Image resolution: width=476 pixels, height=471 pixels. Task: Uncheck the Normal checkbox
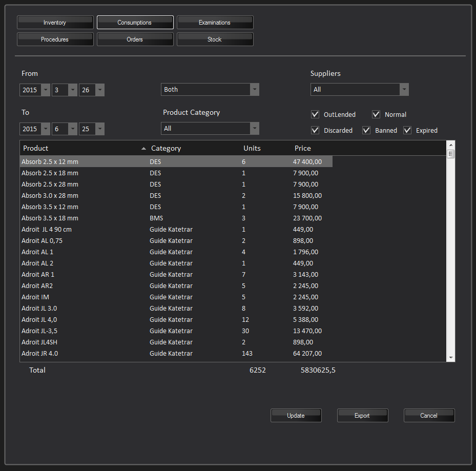coord(376,114)
